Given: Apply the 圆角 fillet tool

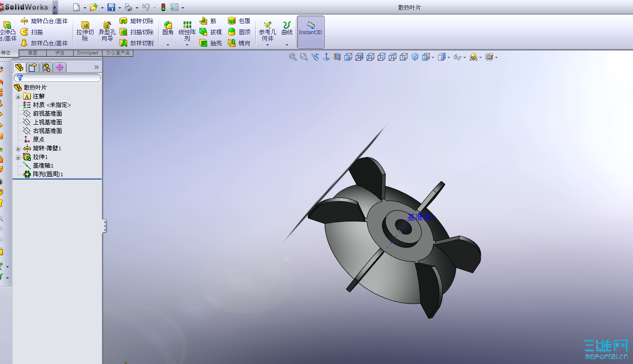Looking at the screenshot, I should pos(168,28).
